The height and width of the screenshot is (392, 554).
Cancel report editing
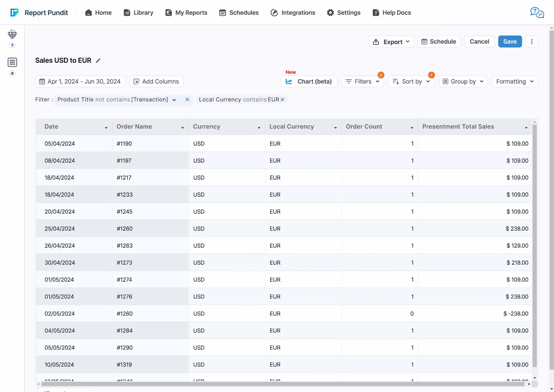click(479, 42)
